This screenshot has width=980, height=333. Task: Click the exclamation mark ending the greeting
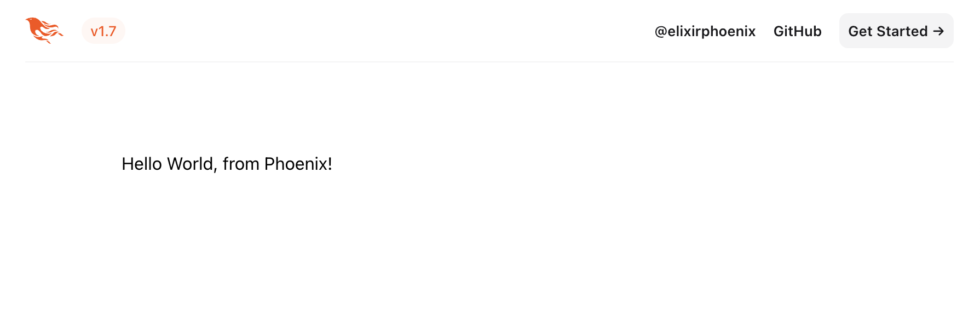click(x=330, y=164)
